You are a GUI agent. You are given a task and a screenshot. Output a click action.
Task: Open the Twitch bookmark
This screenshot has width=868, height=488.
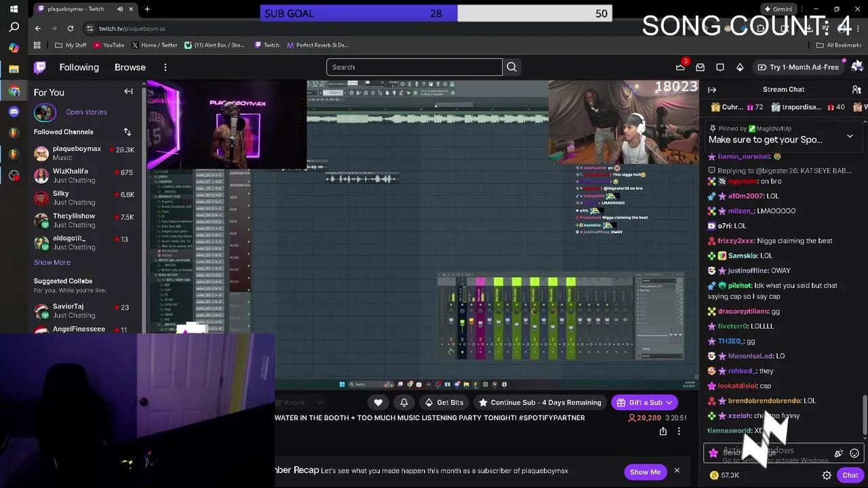[267, 45]
